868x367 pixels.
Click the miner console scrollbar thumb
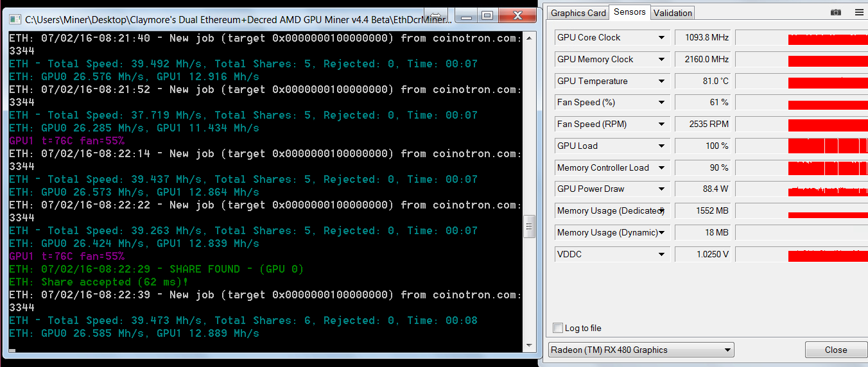tap(530, 226)
